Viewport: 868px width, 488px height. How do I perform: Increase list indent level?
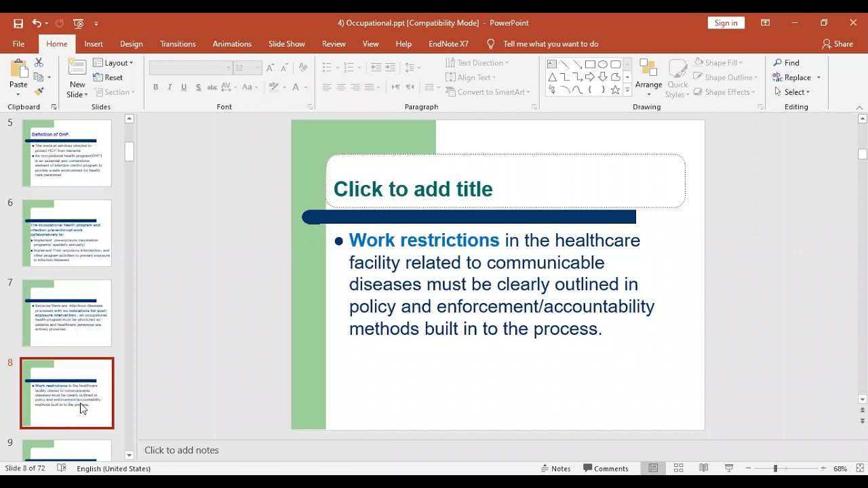point(390,68)
